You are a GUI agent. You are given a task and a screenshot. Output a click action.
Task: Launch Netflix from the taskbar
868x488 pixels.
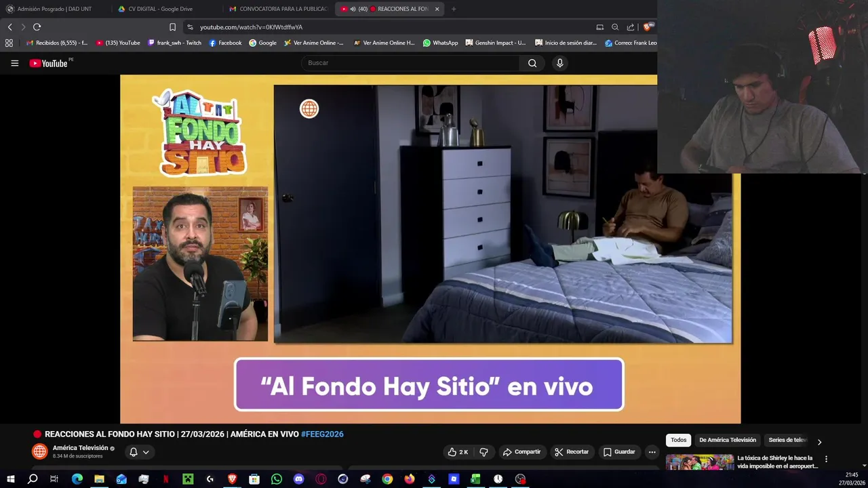165,479
